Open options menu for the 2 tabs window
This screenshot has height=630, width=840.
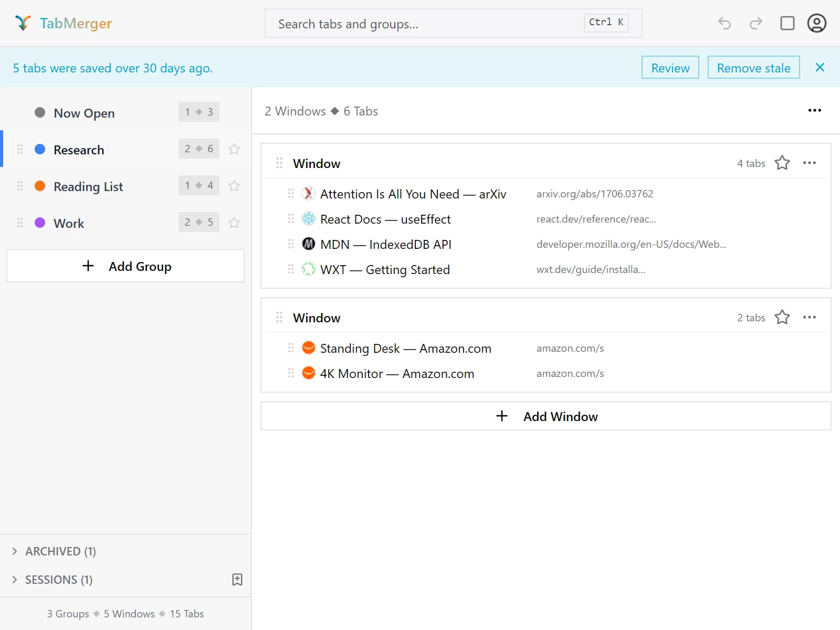810,317
